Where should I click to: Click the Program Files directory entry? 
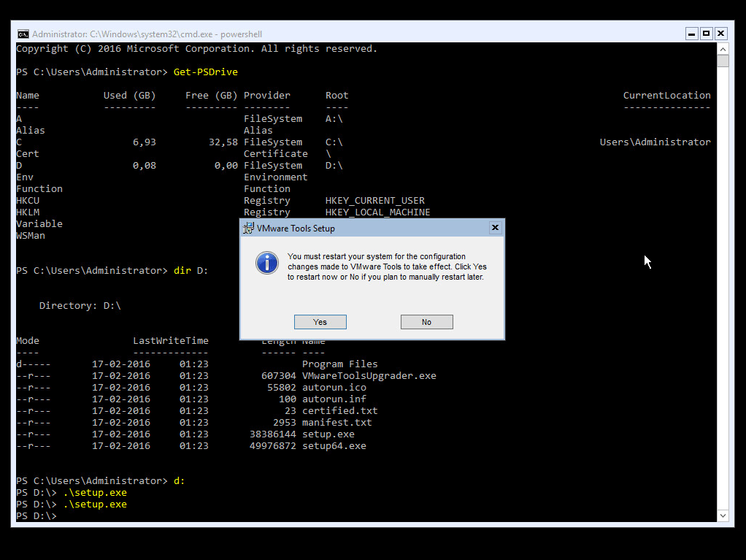[x=340, y=364]
